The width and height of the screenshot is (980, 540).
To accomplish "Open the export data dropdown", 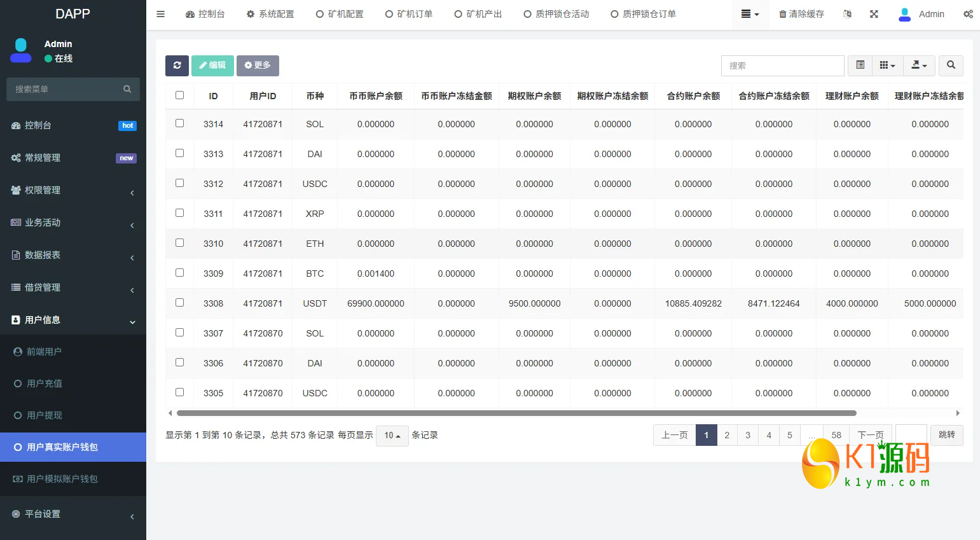I will [x=919, y=66].
